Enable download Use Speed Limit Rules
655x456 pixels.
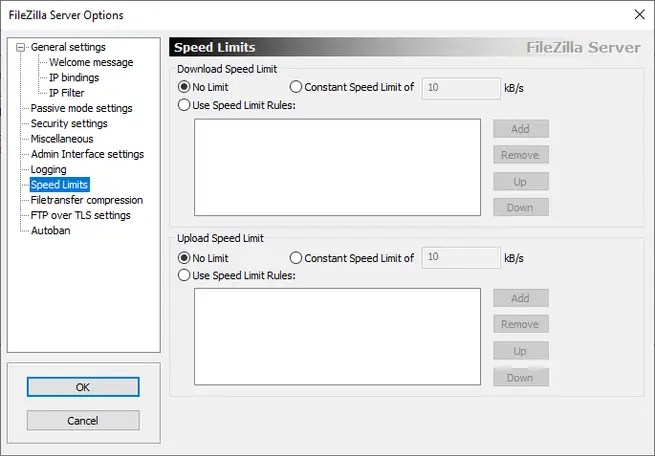[x=183, y=105]
